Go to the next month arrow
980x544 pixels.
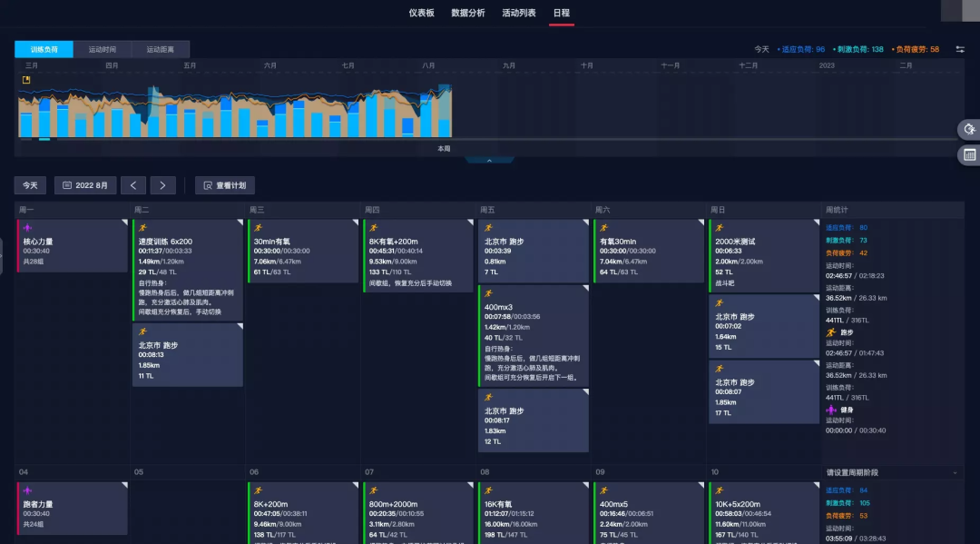[162, 185]
